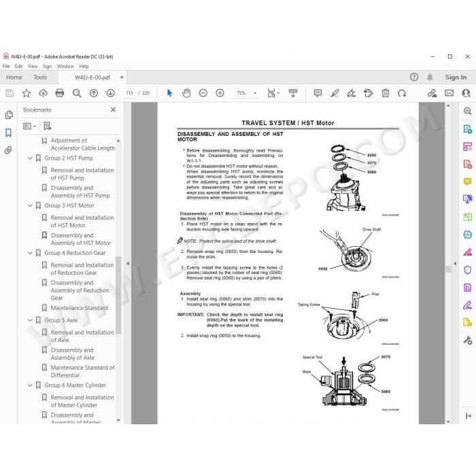This screenshot has height=476, width=476.
Task: Open the page thumbnails panel
Action: click(x=9, y=115)
